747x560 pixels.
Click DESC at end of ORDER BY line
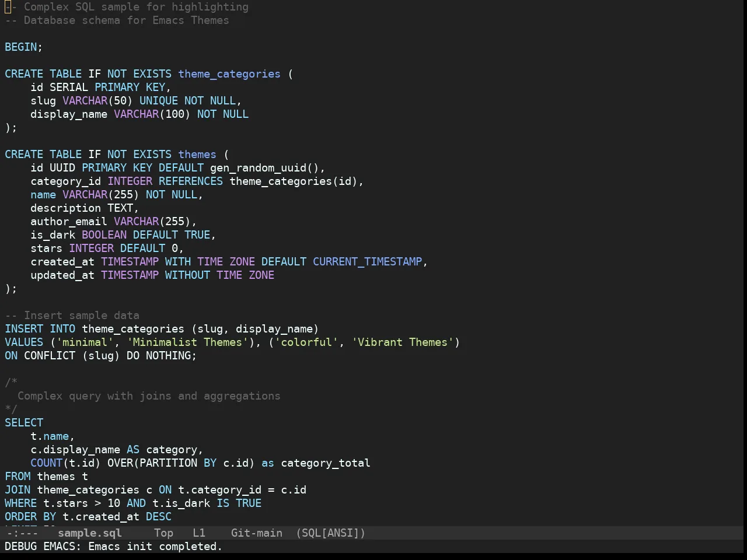click(x=159, y=517)
